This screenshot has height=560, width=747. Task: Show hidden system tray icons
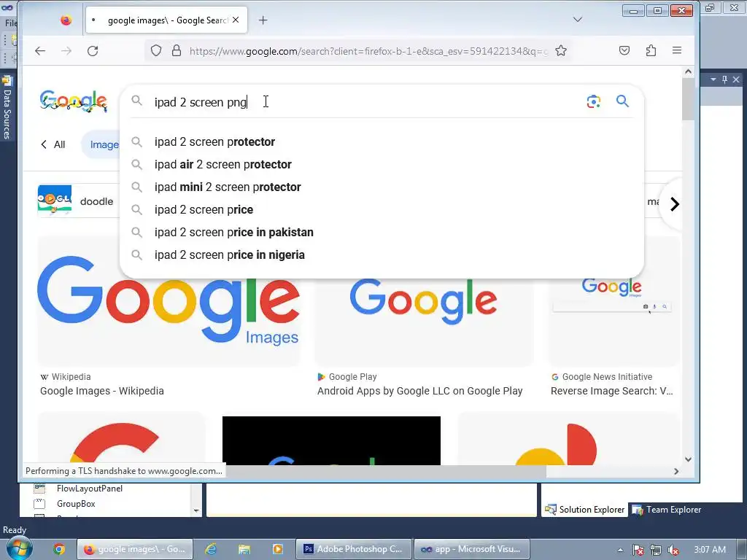coord(620,550)
